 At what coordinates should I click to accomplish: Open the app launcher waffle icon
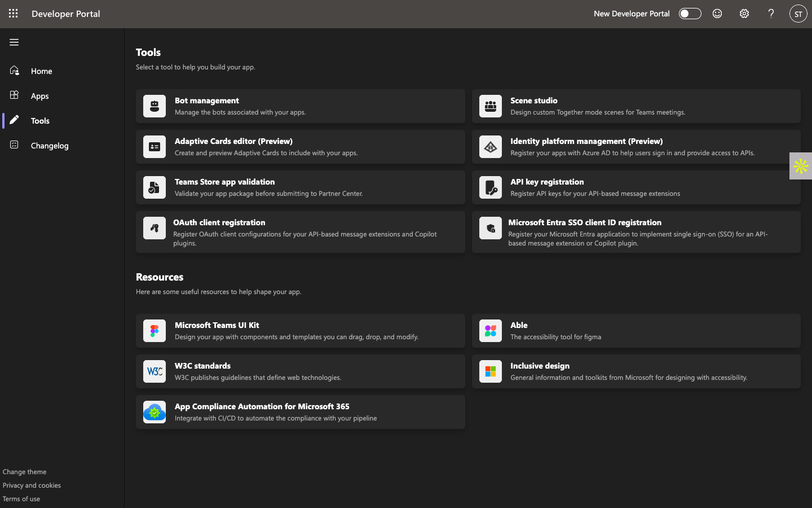tap(14, 14)
